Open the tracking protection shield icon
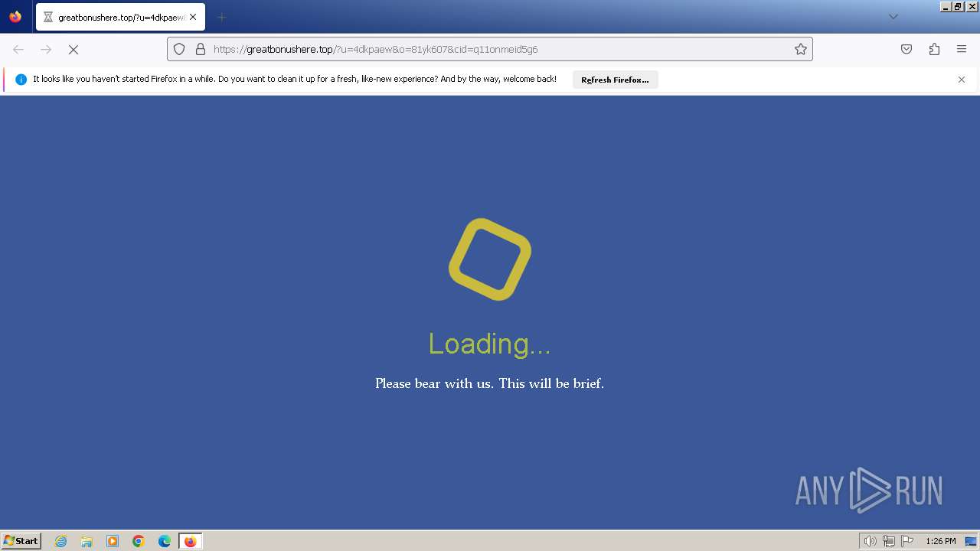Image resolution: width=980 pixels, height=551 pixels. [x=179, y=49]
